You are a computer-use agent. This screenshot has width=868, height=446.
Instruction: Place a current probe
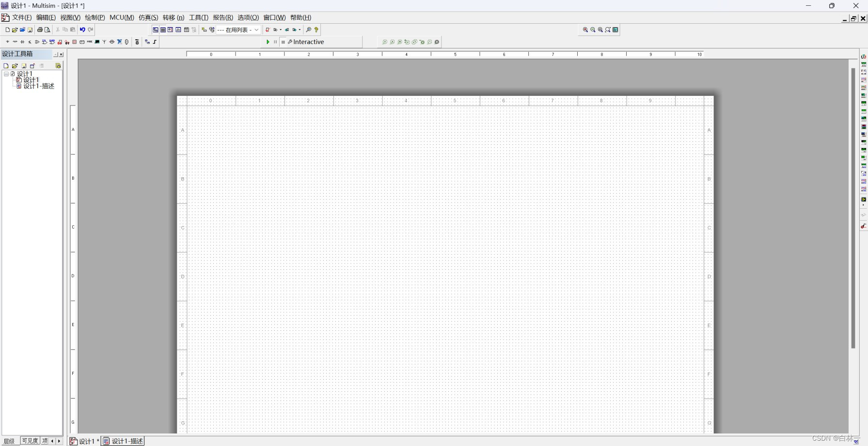[392, 42]
